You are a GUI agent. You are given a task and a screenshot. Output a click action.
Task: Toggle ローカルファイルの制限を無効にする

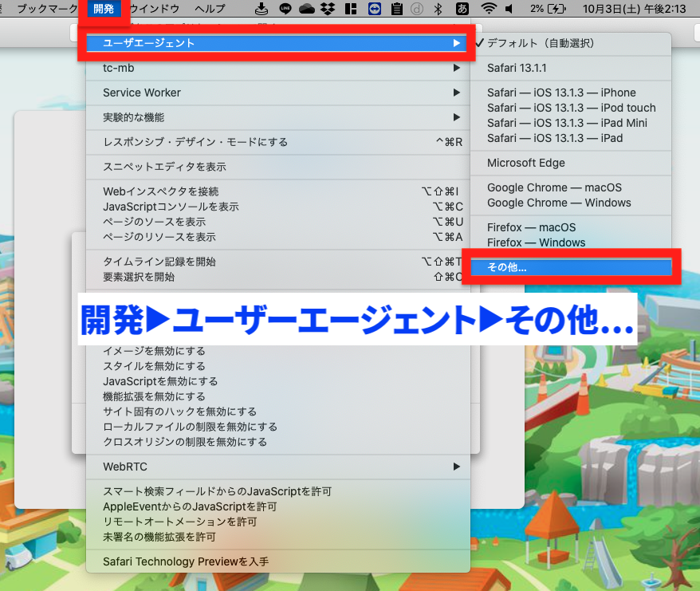coord(277,427)
